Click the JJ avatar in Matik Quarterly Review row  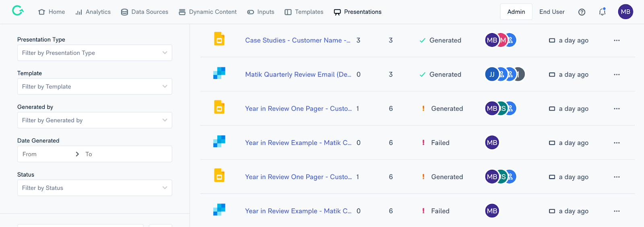491,74
